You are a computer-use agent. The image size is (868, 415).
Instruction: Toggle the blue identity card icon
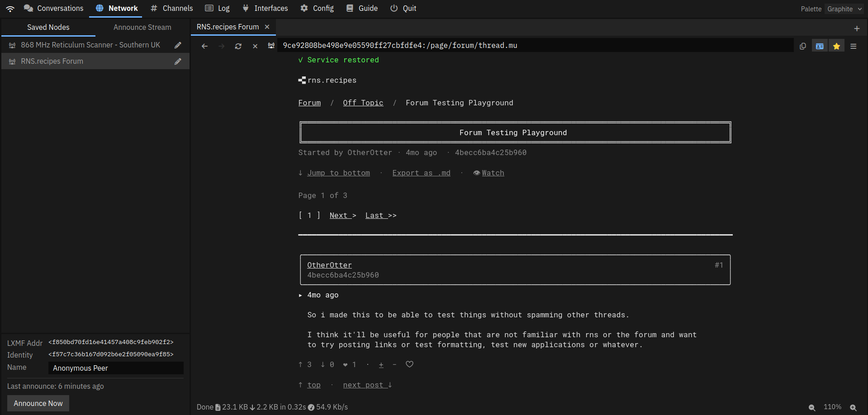point(820,46)
